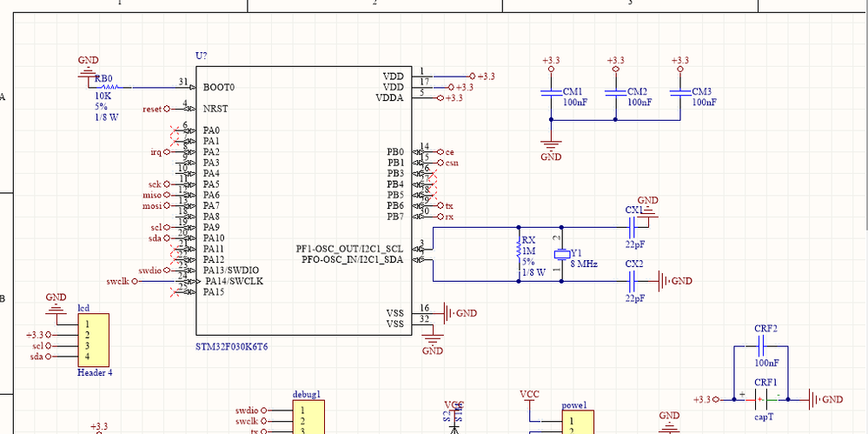The width and height of the screenshot is (868, 434).
Task: Click the 10K value text of RB0
Action: point(103,96)
